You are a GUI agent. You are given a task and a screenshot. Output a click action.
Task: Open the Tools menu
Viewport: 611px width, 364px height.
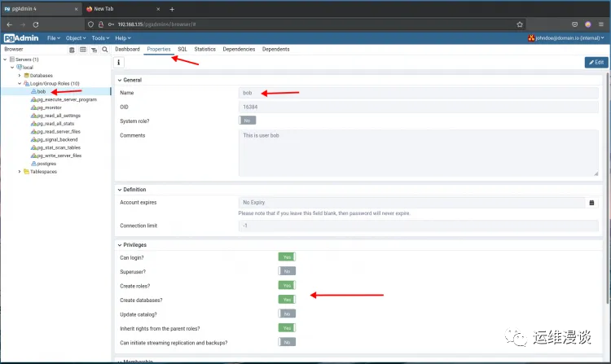click(x=100, y=38)
